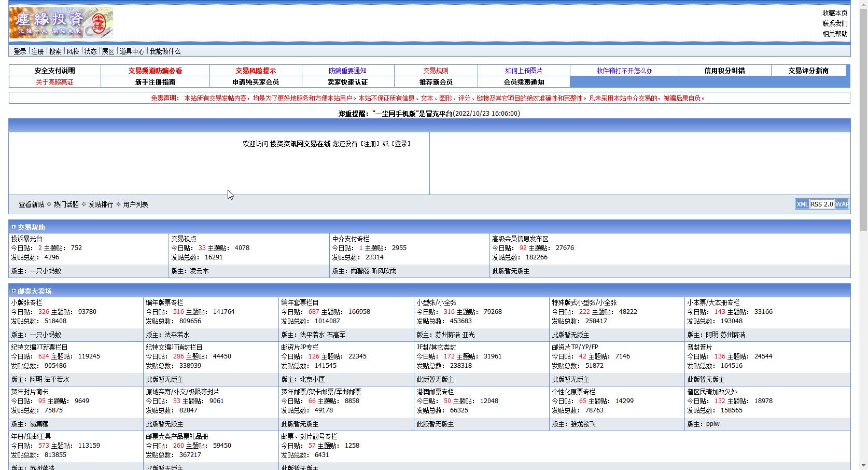Open the 纪特文编JT新票栏目 forum
Viewport: 868px width, 470px height.
click(39, 347)
